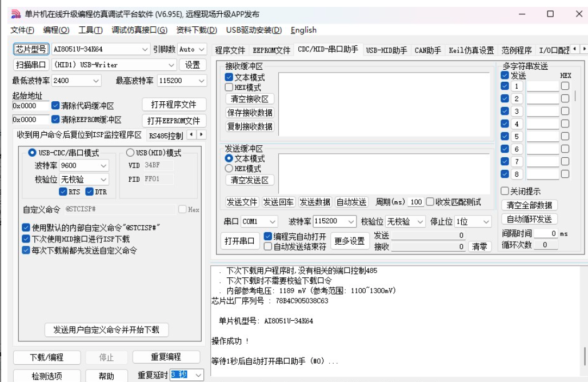This screenshot has width=588, height=382.
Task: Open 调试仿真接口(G) menu
Action: 139,30
